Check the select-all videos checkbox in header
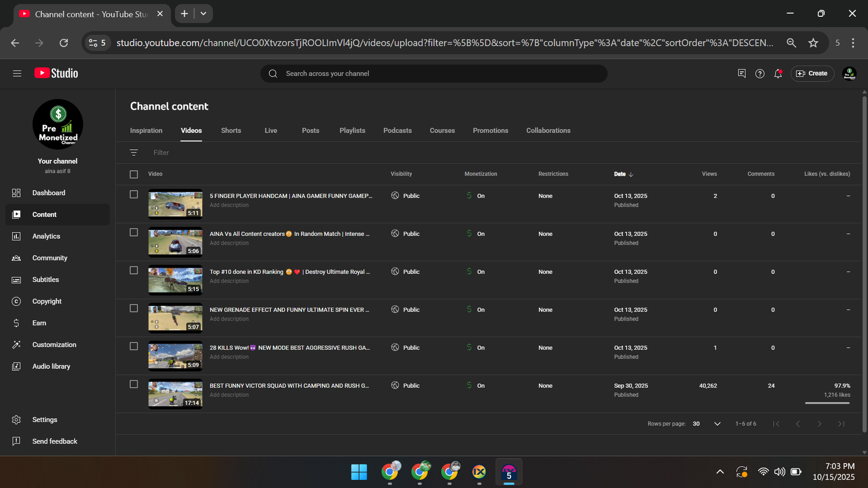Viewport: 868px width, 488px height. 134,174
